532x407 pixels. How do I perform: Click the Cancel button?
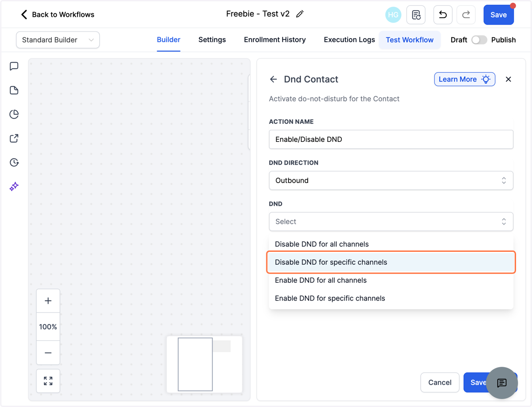pyautogui.click(x=440, y=383)
